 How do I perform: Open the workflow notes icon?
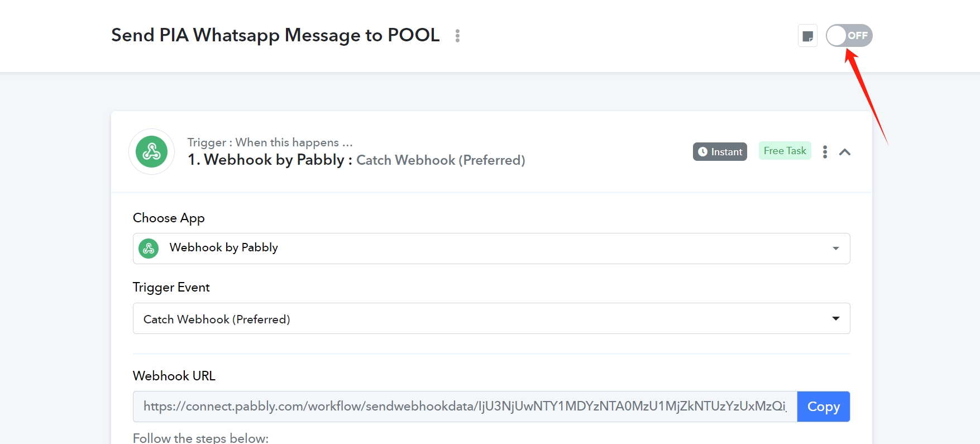click(x=807, y=36)
